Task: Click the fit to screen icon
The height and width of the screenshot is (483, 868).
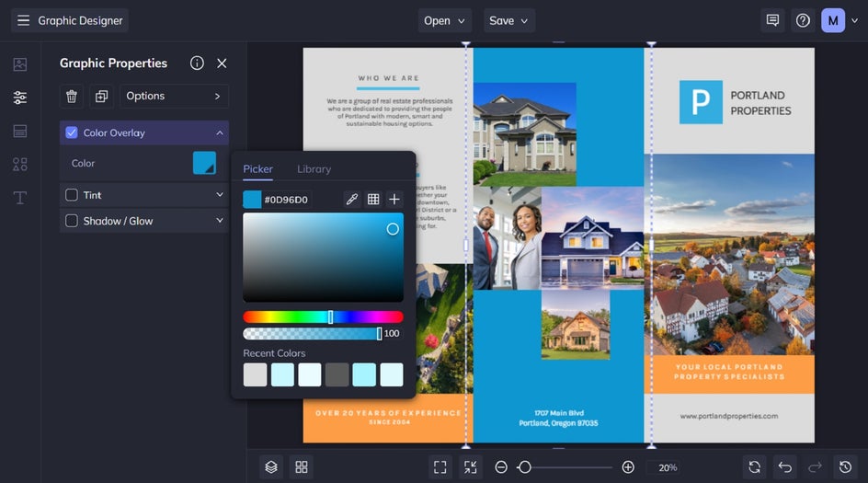Action: [440, 467]
